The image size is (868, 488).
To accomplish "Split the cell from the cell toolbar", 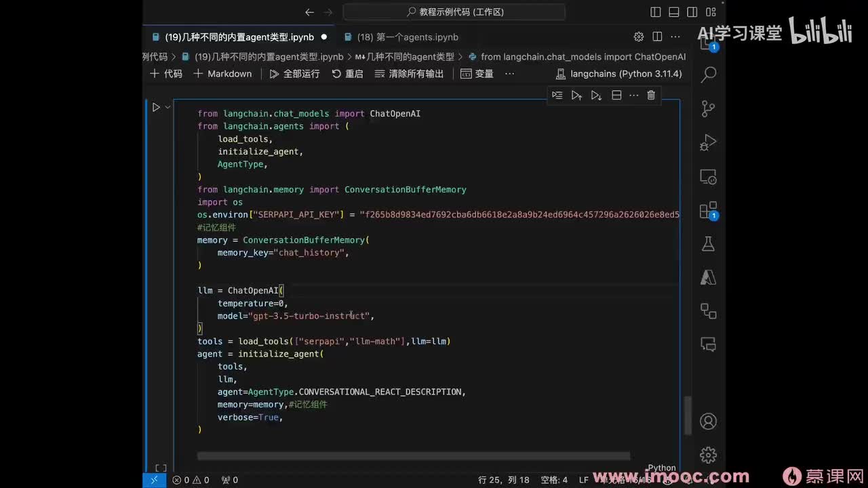I will point(616,96).
